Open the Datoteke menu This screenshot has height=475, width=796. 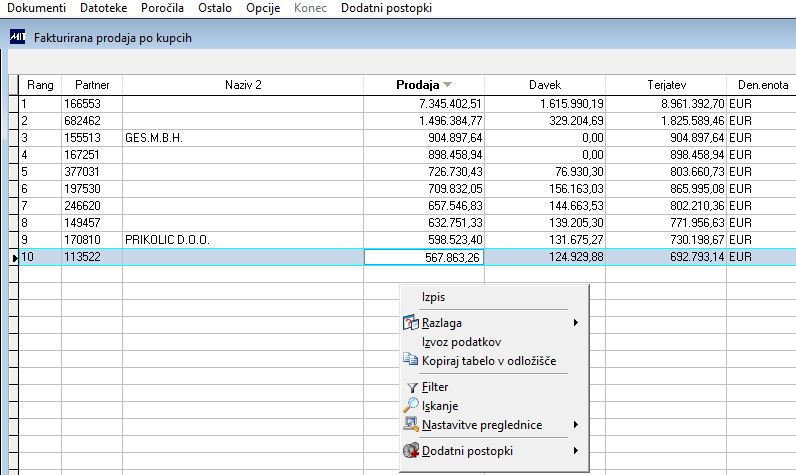[x=104, y=8]
